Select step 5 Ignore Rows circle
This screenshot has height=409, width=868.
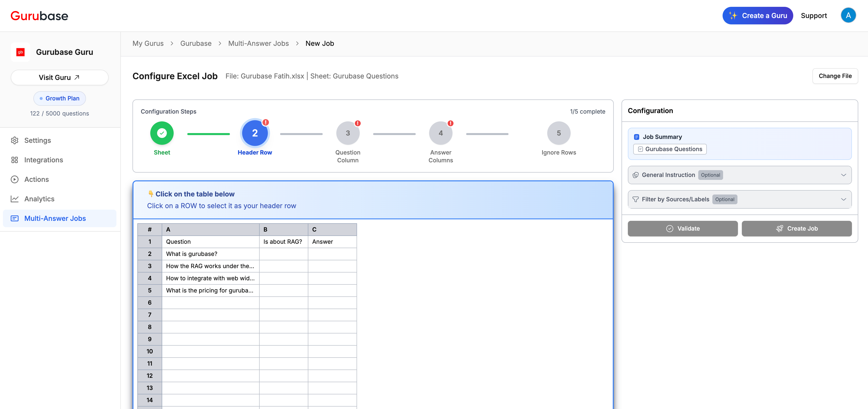click(x=559, y=133)
